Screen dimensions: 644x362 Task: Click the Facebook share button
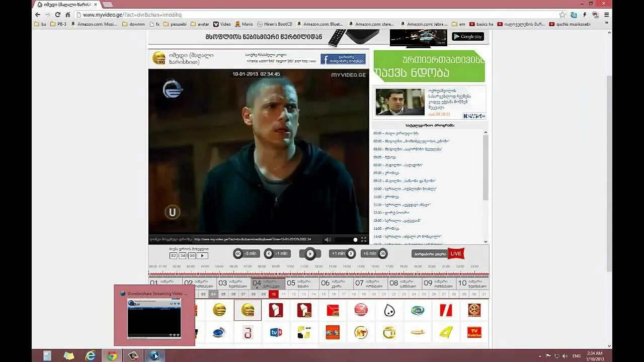point(343,59)
